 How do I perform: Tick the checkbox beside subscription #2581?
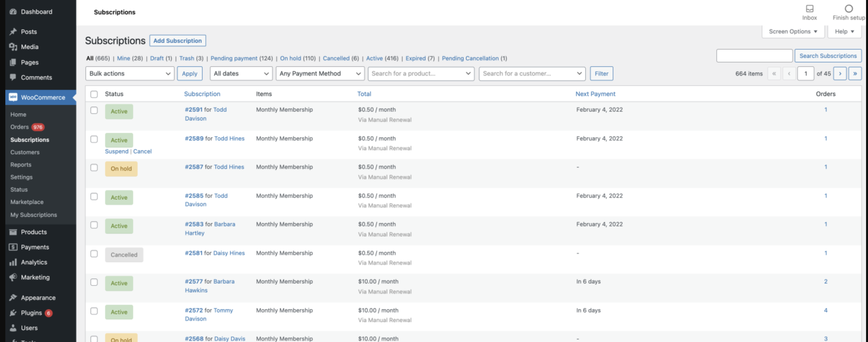[94, 254]
